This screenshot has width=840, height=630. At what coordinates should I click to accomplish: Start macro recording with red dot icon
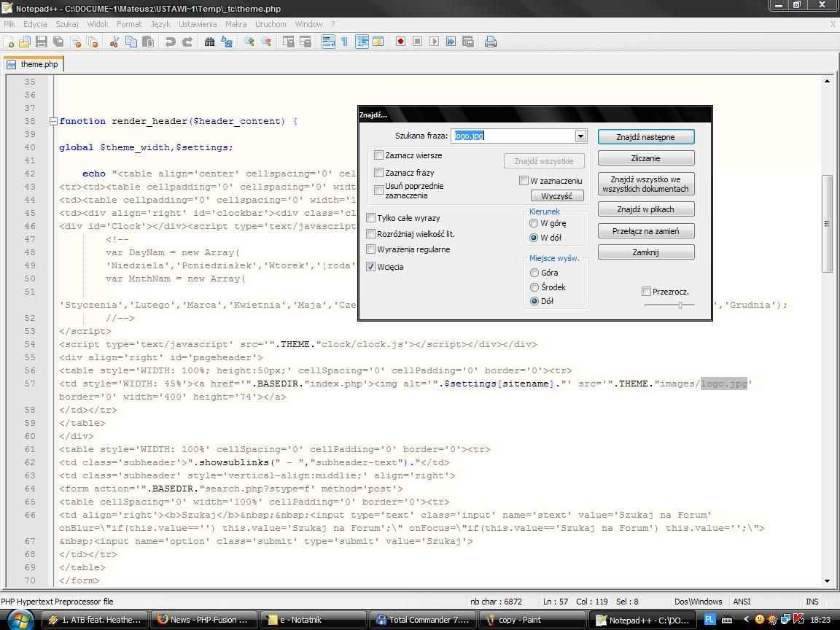coord(400,42)
